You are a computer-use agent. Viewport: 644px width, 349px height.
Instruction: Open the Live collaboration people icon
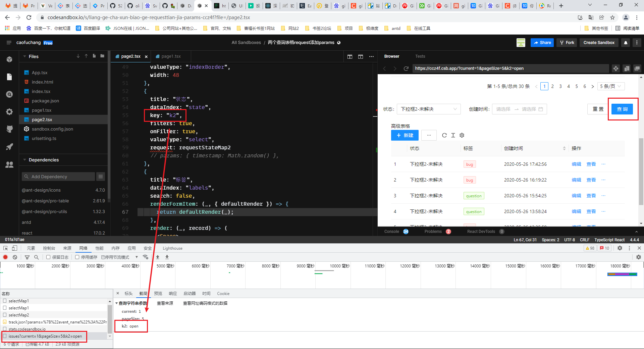tap(9, 164)
